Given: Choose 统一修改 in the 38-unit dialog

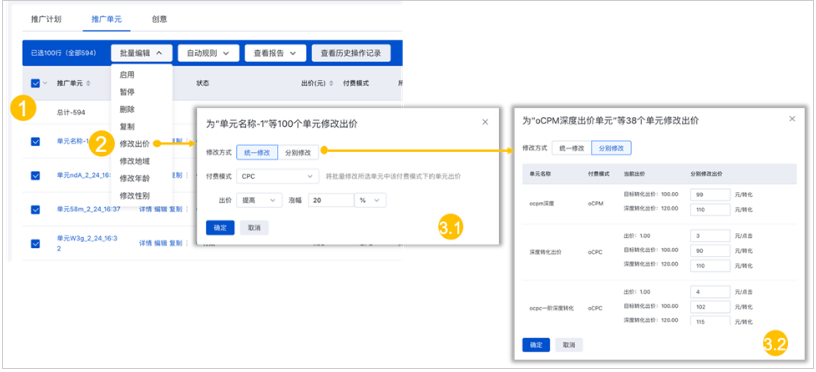Looking at the screenshot, I should pos(571,148).
